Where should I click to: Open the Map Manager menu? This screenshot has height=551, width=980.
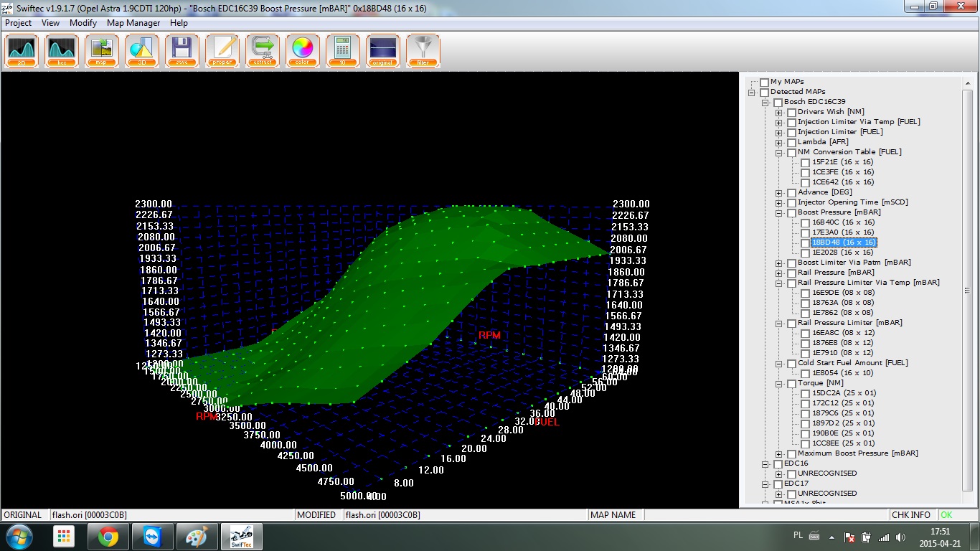(133, 23)
